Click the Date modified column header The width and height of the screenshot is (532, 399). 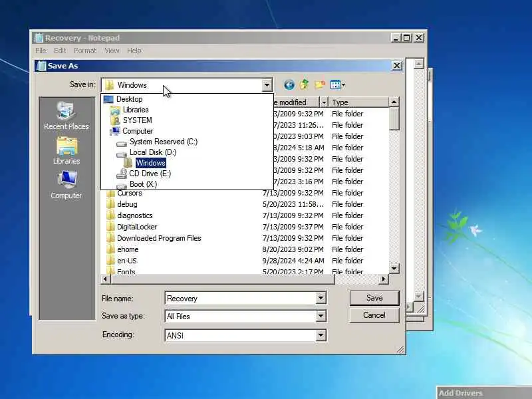tap(296, 102)
